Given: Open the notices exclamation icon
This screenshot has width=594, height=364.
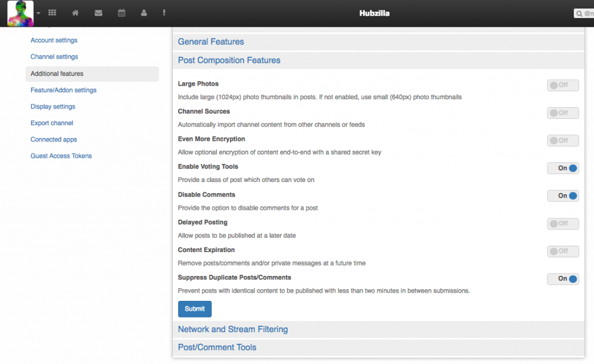Looking at the screenshot, I should tap(164, 13).
